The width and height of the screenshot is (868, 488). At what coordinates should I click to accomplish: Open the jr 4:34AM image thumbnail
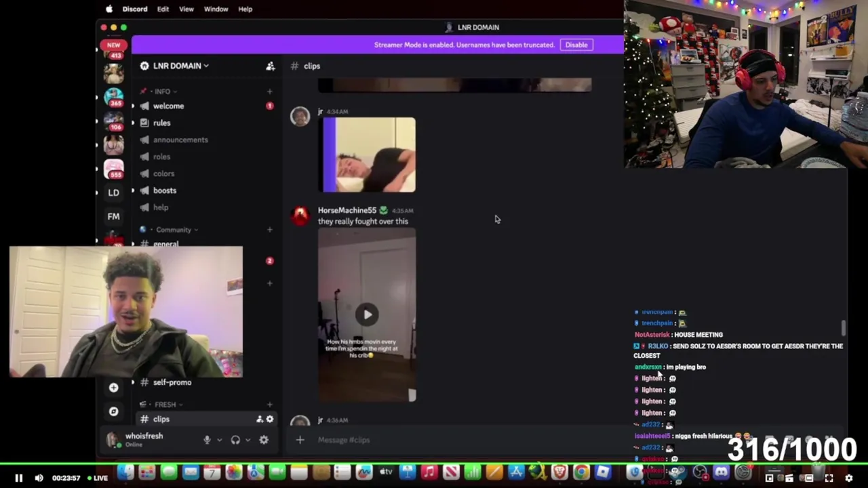[x=367, y=155]
